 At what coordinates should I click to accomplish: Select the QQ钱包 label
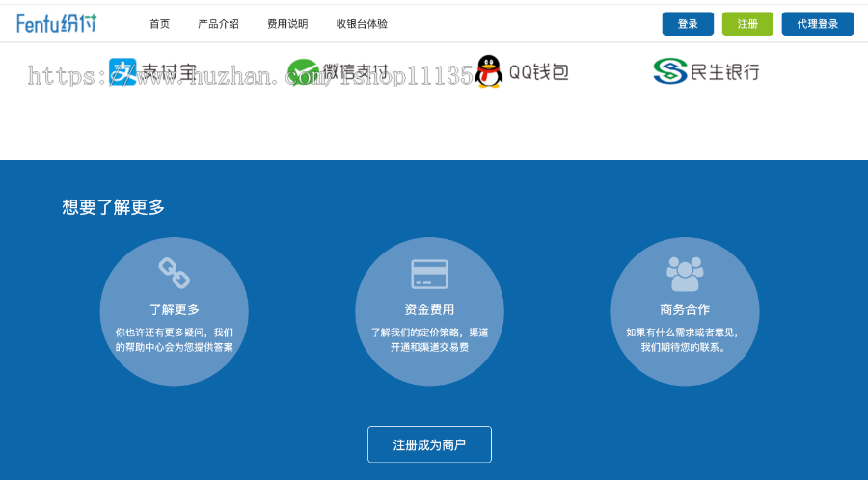pyautogui.click(x=538, y=72)
